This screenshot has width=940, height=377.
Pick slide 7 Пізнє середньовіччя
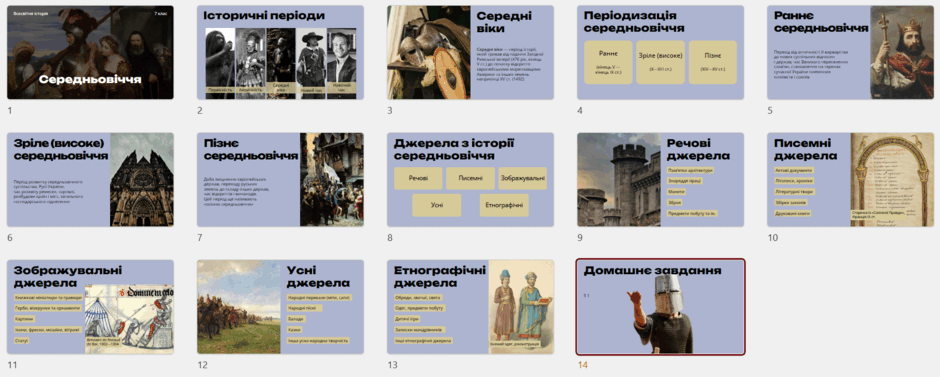pyautogui.click(x=280, y=180)
